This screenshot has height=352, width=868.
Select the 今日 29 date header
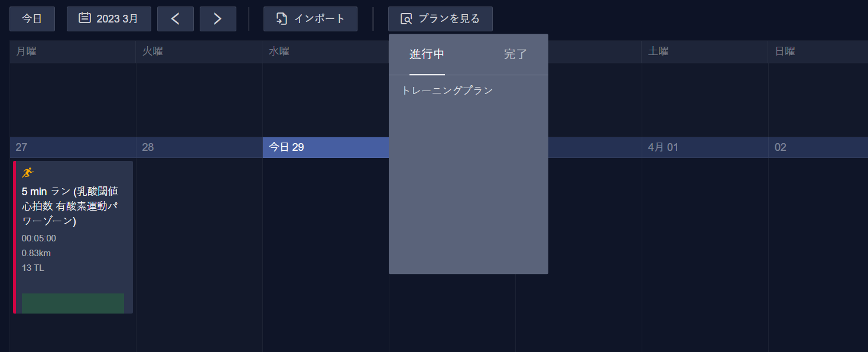[x=326, y=147]
